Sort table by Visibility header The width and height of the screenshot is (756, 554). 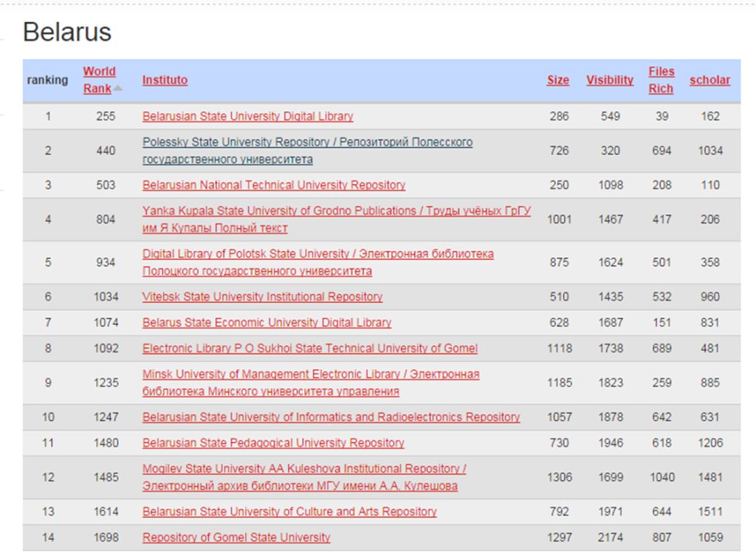(x=610, y=80)
